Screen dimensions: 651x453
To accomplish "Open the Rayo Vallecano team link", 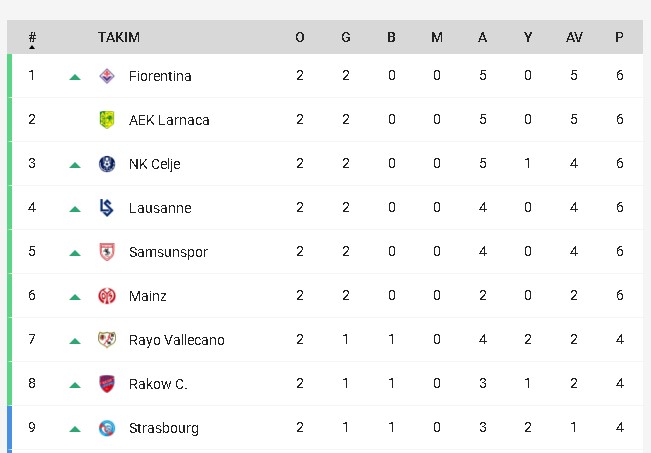I will 176,340.
